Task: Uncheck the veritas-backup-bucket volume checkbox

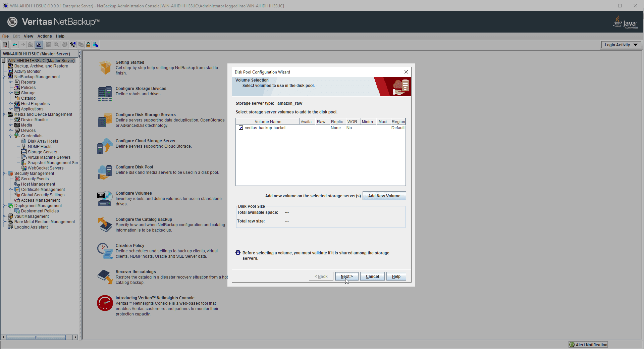Action: pyautogui.click(x=241, y=128)
